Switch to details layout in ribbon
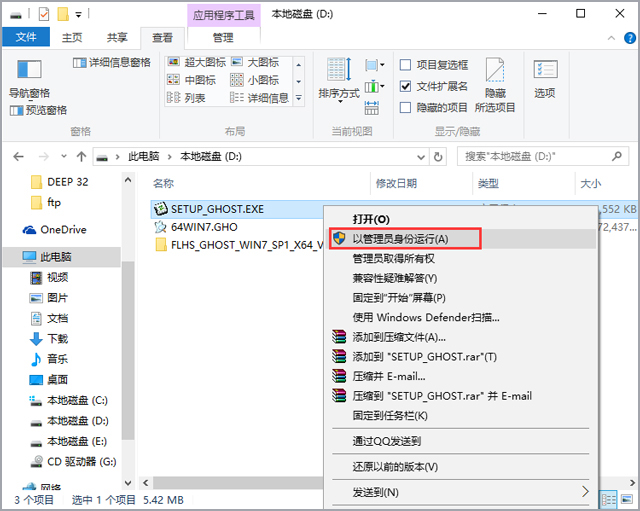Image resolution: width=640 pixels, height=511 pixels. [260, 98]
